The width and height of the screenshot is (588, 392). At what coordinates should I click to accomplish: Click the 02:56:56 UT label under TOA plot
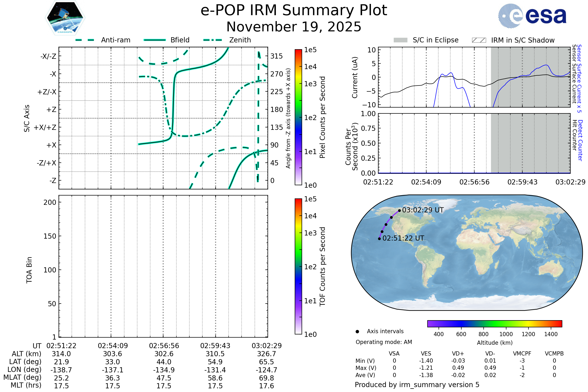[x=164, y=346]
